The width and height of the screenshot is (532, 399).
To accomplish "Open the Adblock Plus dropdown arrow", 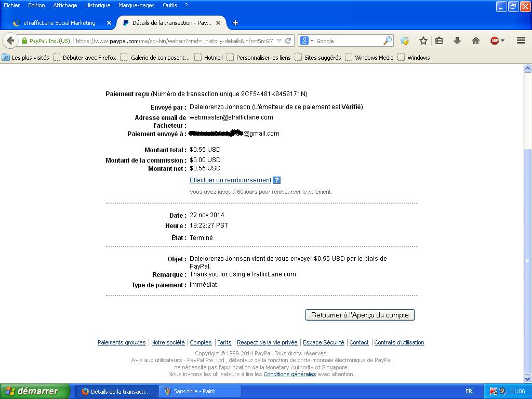I will 502,41.
